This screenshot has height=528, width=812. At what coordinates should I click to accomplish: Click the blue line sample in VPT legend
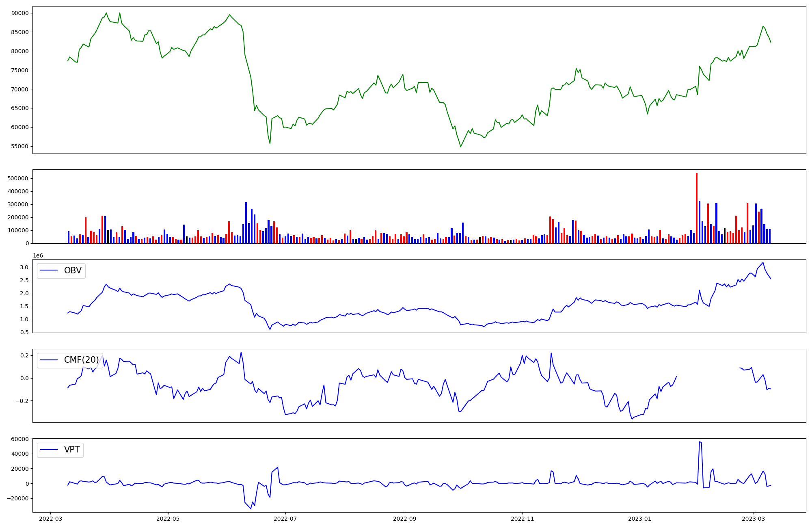click(49, 450)
